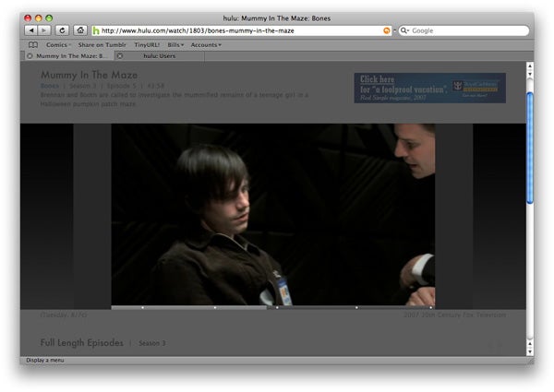554x392 pixels.
Task: Open the Google search magnifier menu
Action: click(x=404, y=30)
